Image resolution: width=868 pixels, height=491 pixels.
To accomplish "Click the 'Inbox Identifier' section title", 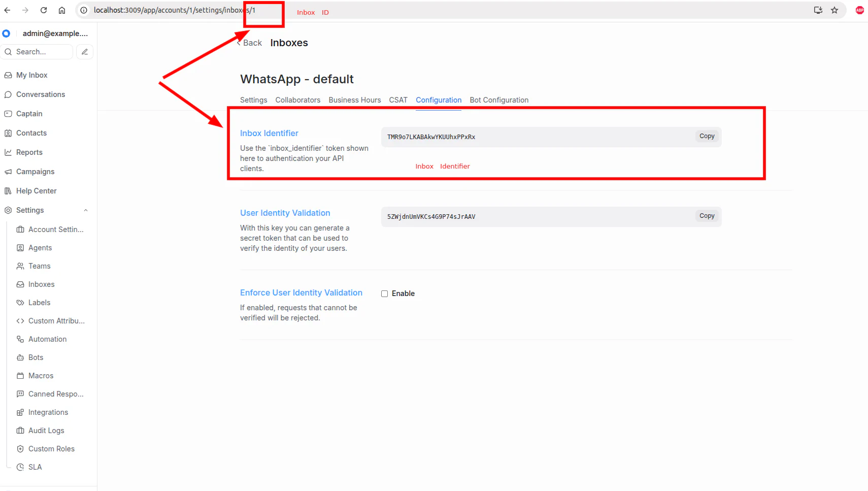I will point(269,133).
